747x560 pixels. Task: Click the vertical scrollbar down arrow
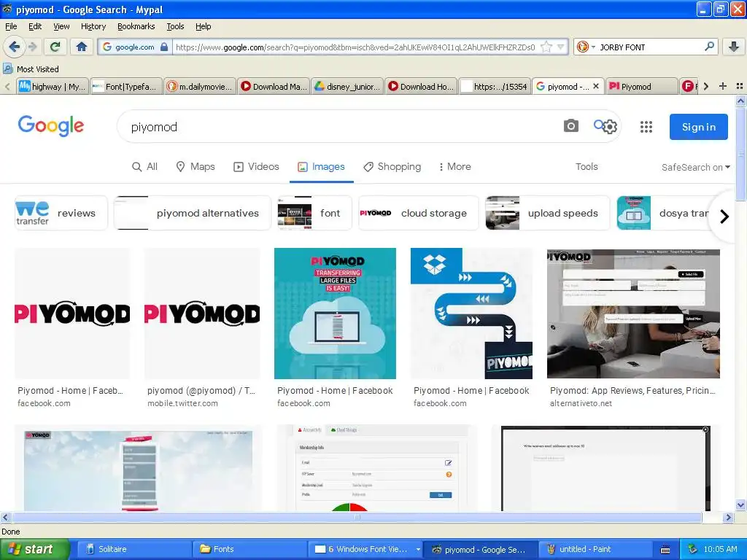point(741,505)
